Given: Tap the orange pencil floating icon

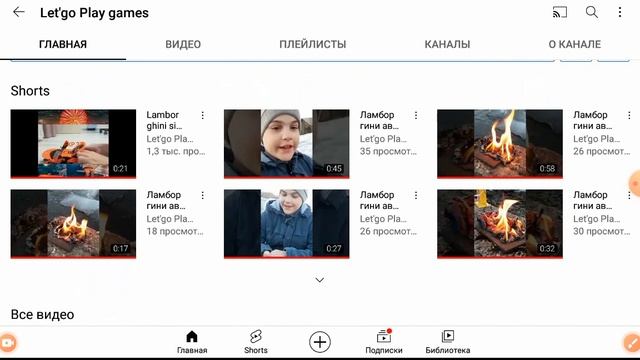Looking at the screenshot, I should click(x=632, y=343).
